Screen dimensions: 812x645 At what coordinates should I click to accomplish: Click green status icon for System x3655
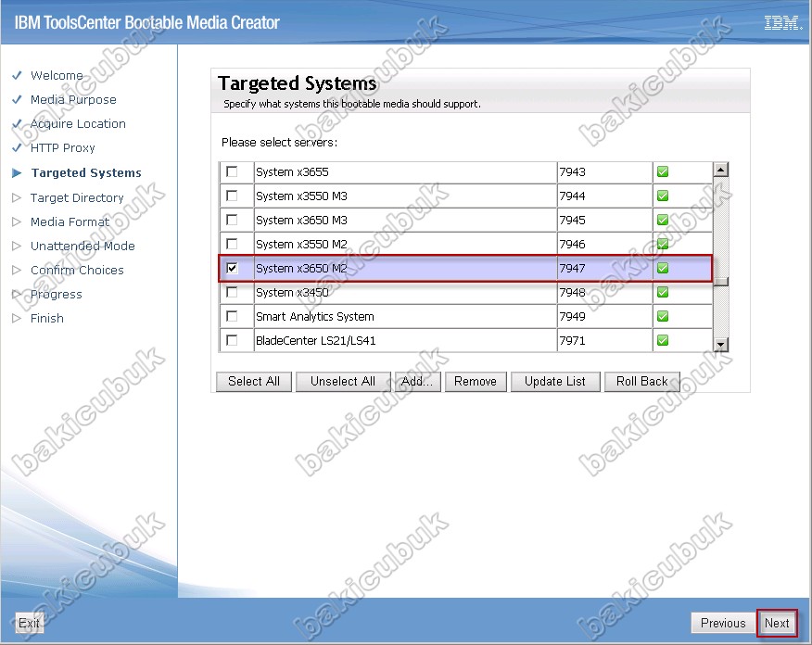[663, 171]
